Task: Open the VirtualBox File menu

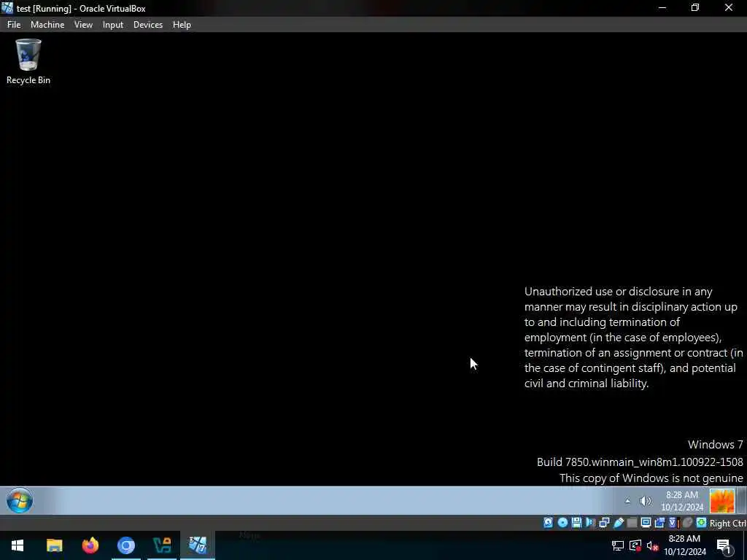Action: coord(14,25)
